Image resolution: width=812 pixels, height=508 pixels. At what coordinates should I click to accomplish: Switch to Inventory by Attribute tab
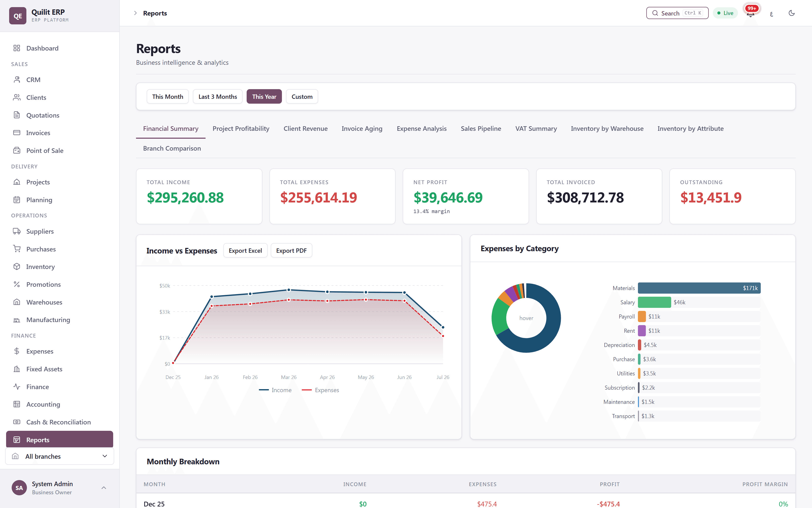click(690, 129)
